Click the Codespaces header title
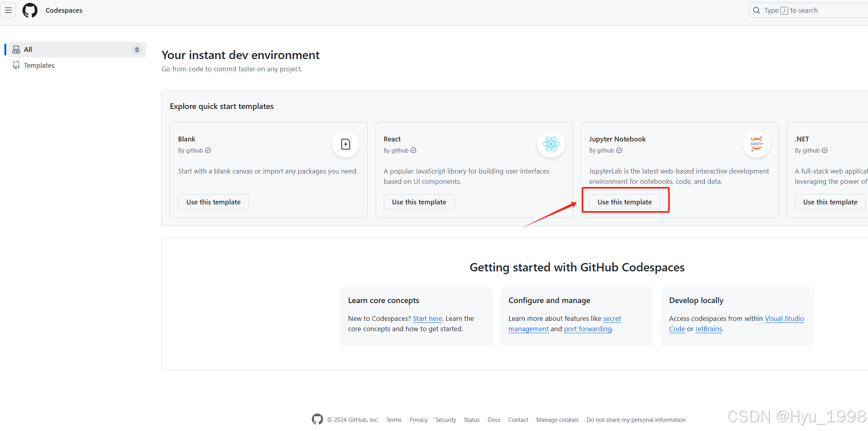This screenshot has width=868, height=431. point(64,10)
